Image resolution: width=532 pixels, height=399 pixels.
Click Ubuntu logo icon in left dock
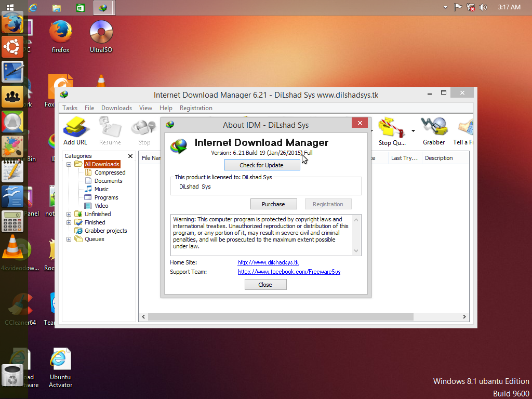coord(12,46)
